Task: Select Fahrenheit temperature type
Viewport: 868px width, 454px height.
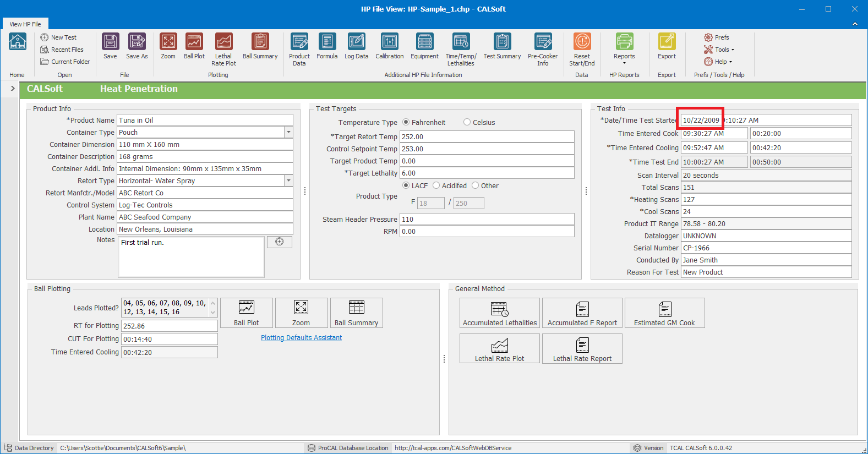Action: pyautogui.click(x=406, y=122)
